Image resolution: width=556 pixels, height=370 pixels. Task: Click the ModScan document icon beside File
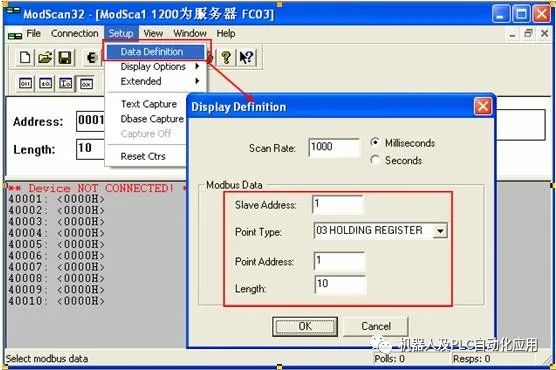(x=15, y=35)
